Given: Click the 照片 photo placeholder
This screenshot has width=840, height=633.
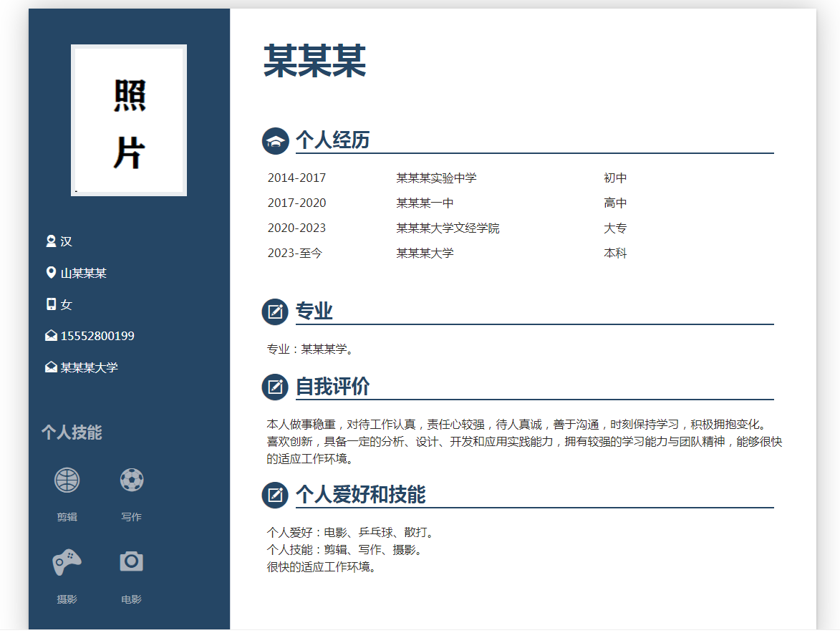Looking at the screenshot, I should point(129,120).
